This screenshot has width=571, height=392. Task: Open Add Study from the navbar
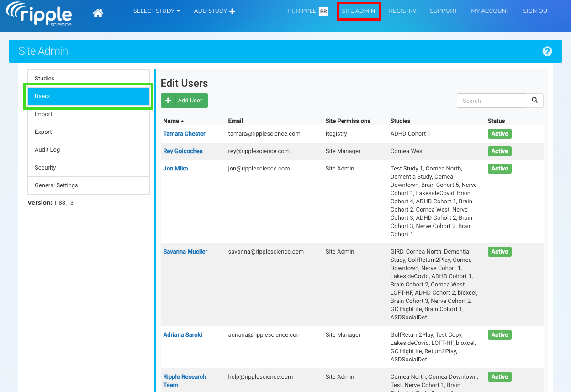[214, 11]
